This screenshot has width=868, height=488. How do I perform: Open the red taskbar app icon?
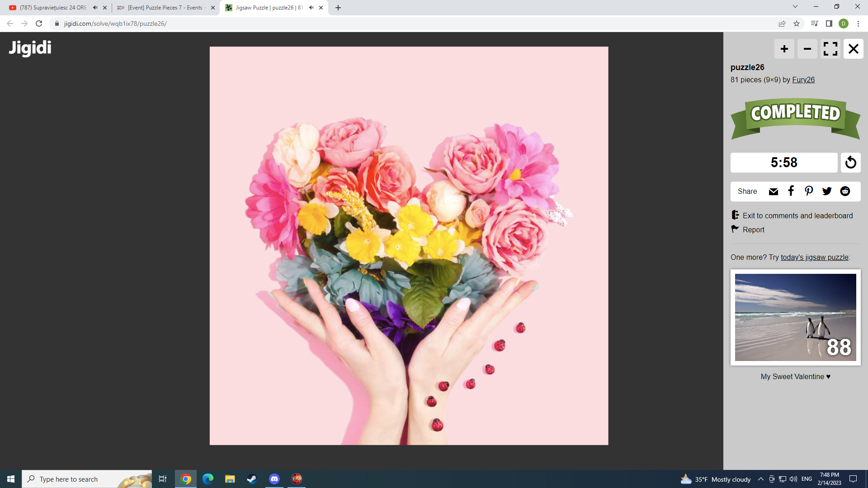(297, 479)
